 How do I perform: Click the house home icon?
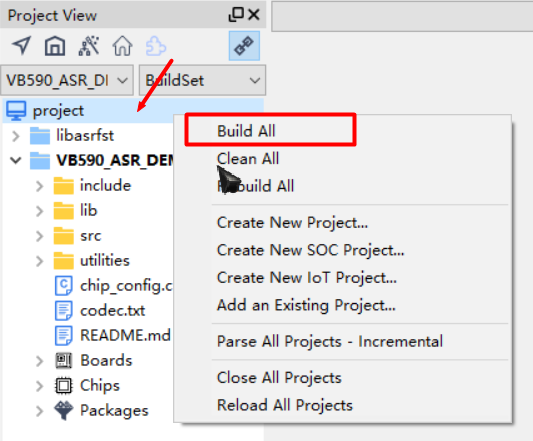122,46
